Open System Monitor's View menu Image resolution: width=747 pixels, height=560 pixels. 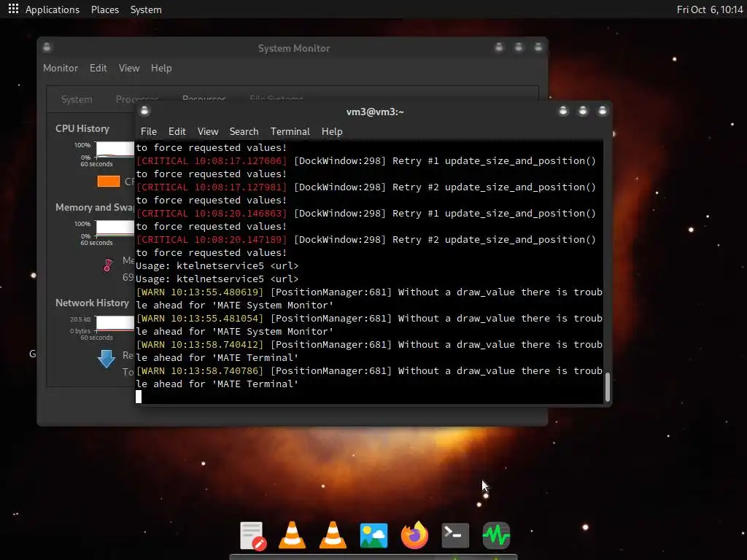[x=129, y=68]
